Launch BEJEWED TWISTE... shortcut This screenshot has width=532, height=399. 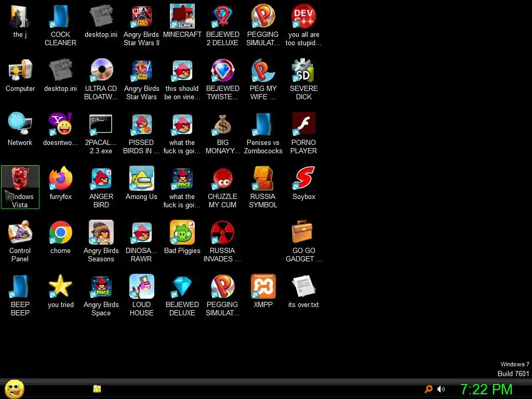click(222, 79)
